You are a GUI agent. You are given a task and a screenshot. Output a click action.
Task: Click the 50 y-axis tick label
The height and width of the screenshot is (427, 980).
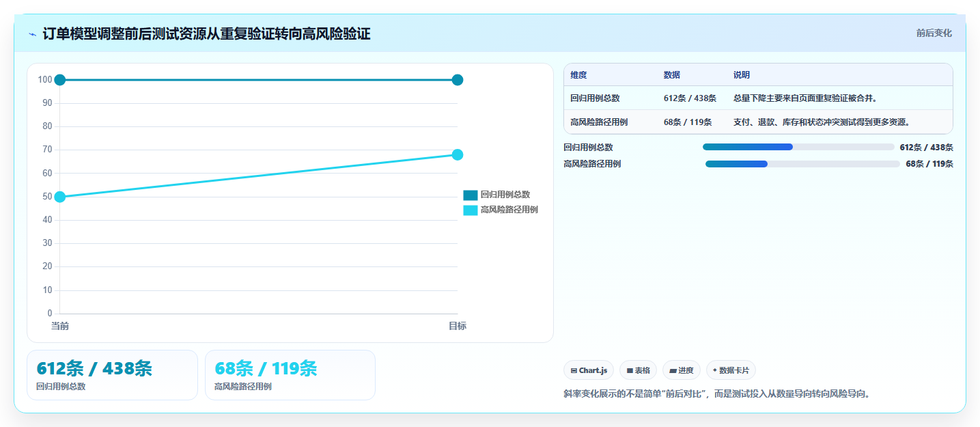[x=47, y=197]
